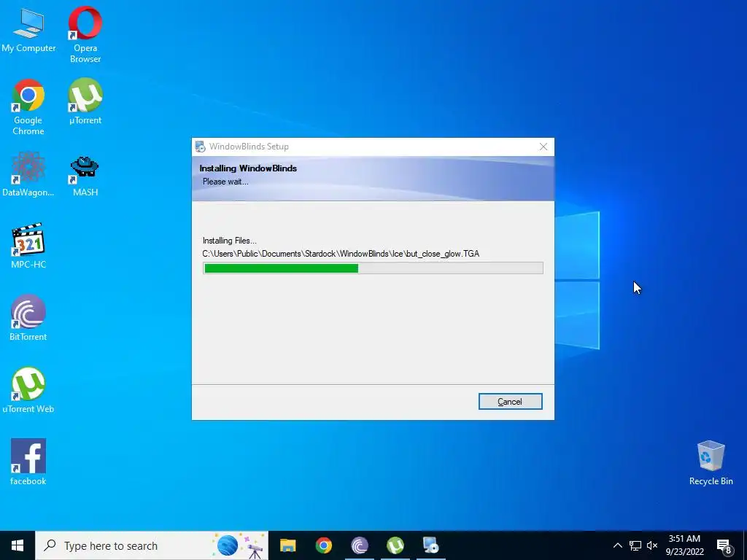Viewport: 747px width, 560px height.
Task: Launch Opera Browser from desktop
Action: coord(85,34)
